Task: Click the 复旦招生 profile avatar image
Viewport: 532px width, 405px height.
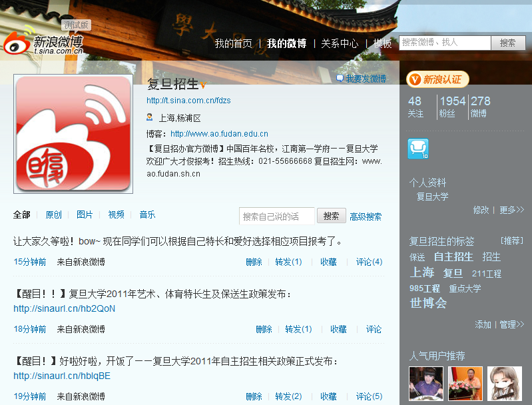Action: click(x=73, y=134)
